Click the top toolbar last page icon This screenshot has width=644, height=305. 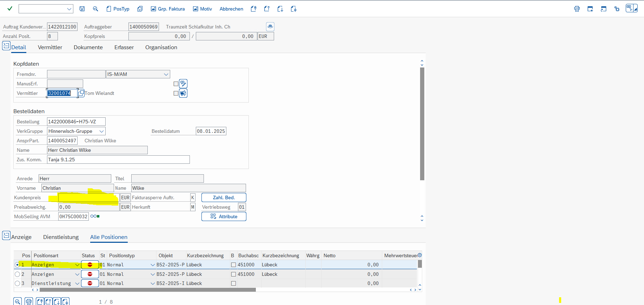click(294, 9)
